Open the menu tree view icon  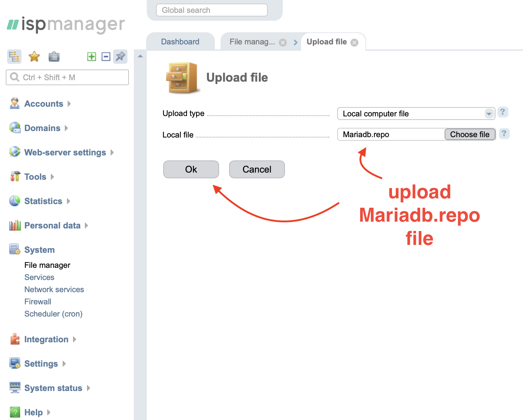tap(14, 57)
